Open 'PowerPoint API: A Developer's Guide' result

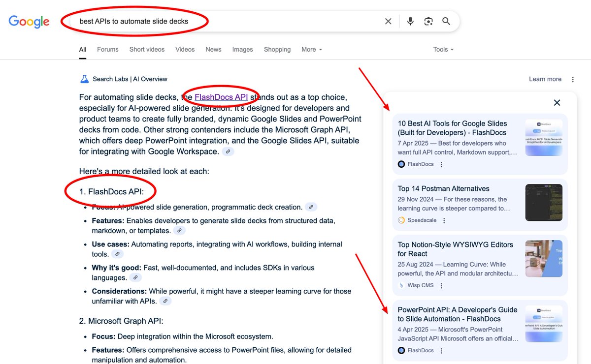click(x=458, y=314)
